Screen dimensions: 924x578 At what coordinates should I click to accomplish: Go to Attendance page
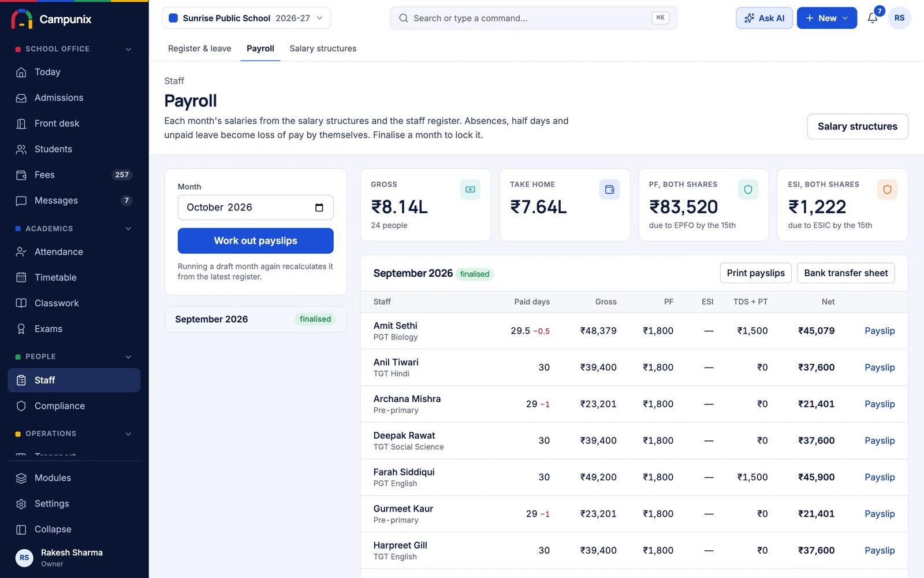[74, 252]
